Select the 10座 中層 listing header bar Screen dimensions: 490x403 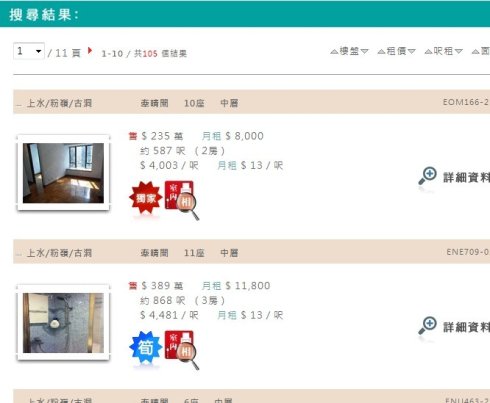tap(252, 102)
